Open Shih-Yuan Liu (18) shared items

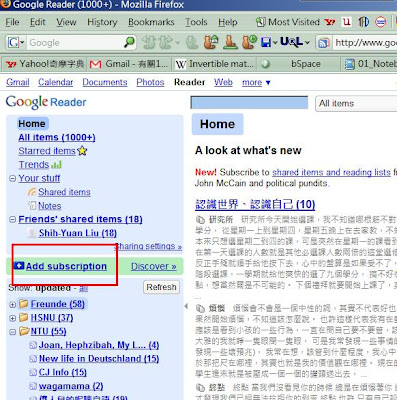(78, 233)
